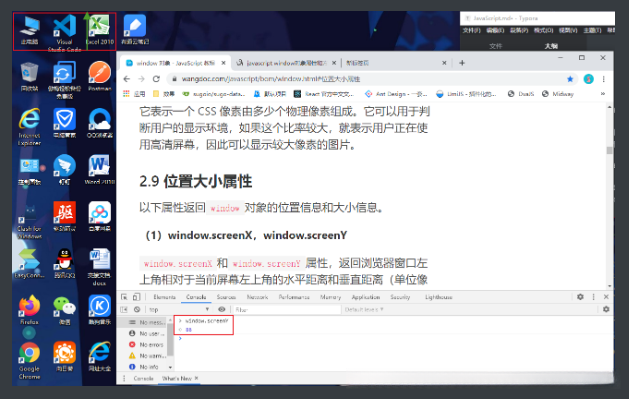This screenshot has height=399, width=629.
Task: Switch to the Sources DevTools tab
Action: (x=226, y=297)
